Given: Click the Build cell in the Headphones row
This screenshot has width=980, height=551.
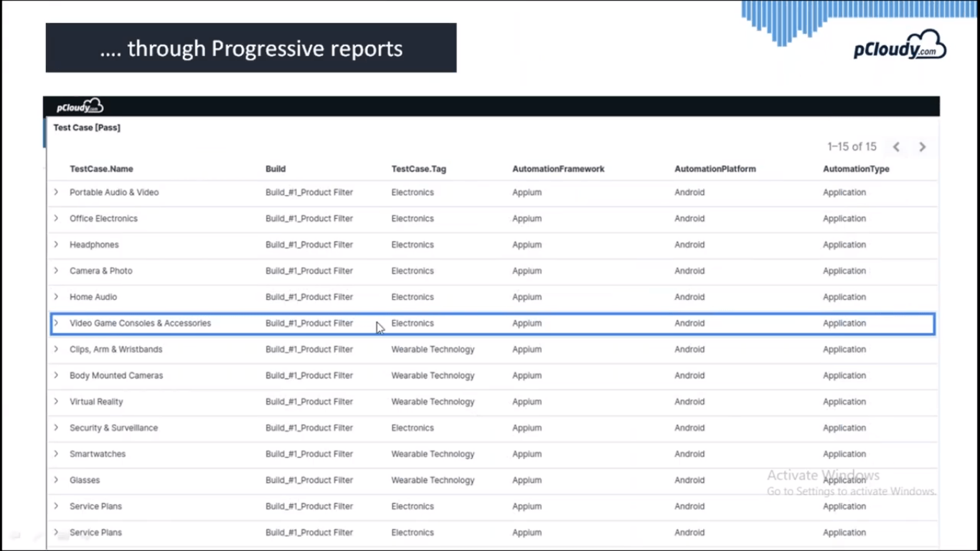Looking at the screenshot, I should 309,245.
